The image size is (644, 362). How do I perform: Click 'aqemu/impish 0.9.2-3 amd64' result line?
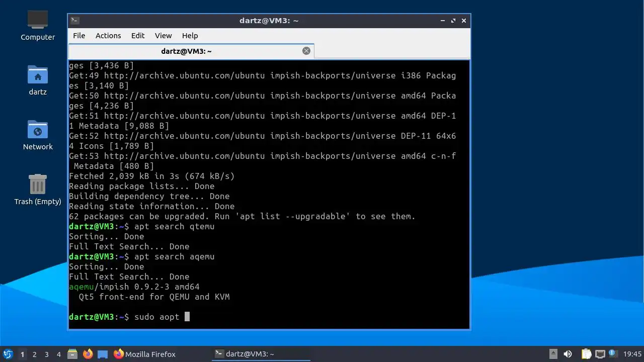coord(134,287)
